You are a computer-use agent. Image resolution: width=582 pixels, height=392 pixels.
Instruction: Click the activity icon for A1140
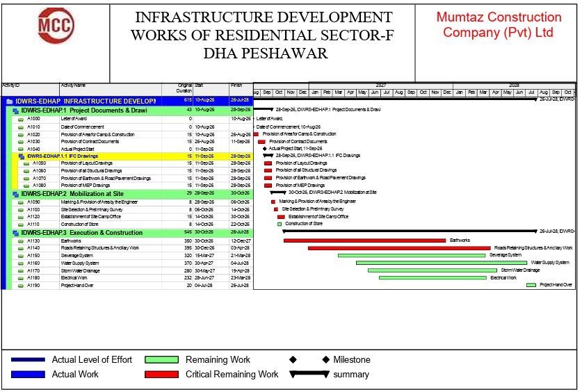coord(21,248)
